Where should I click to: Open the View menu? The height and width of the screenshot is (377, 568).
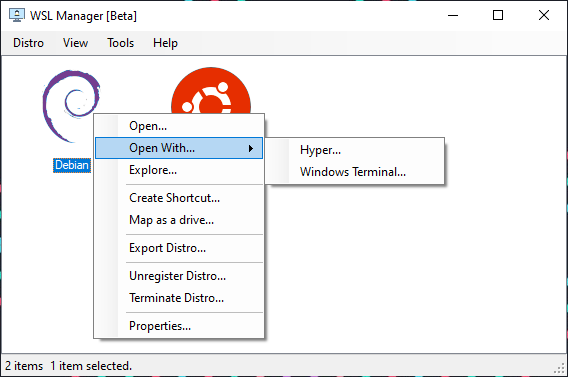click(x=75, y=43)
